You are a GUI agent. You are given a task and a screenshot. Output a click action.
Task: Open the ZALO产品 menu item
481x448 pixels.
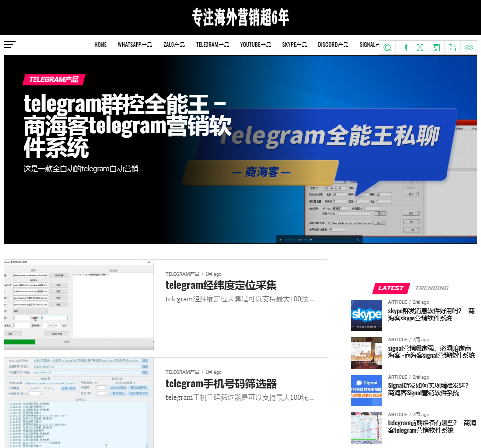pos(174,45)
